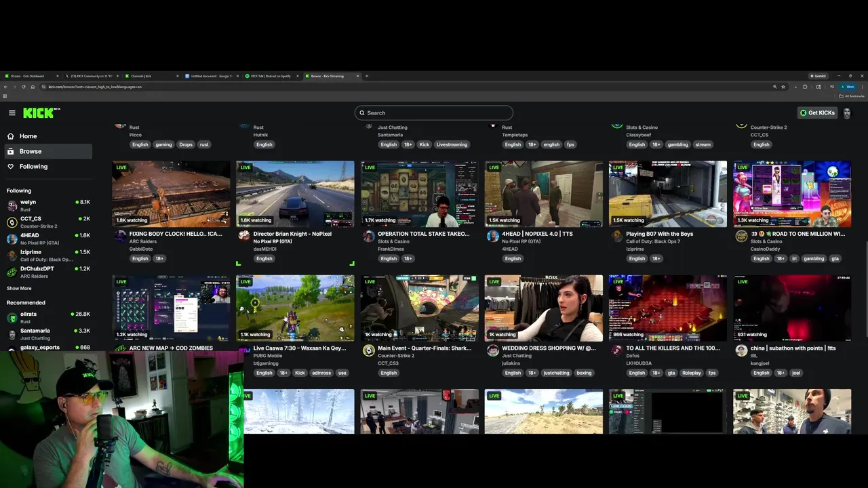This screenshot has width=868, height=488.
Task: Click FrankDimes streamer avatar
Action: pos(368,235)
